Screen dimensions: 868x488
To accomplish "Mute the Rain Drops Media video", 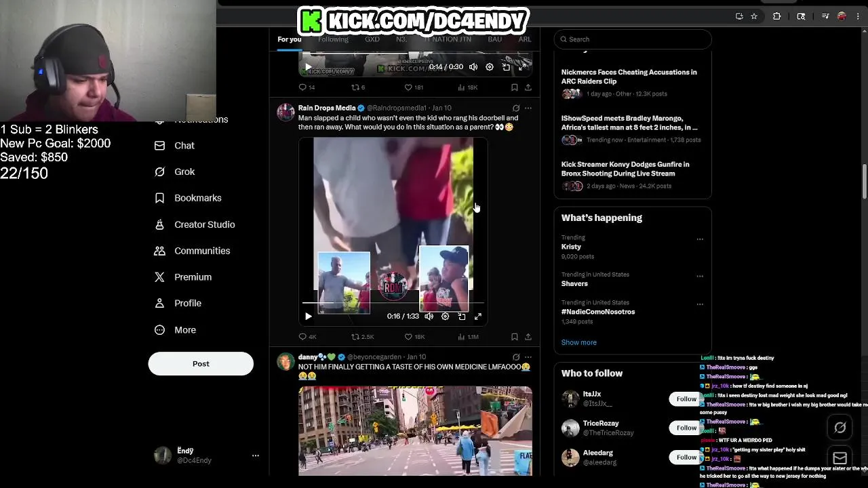I will coord(429,317).
